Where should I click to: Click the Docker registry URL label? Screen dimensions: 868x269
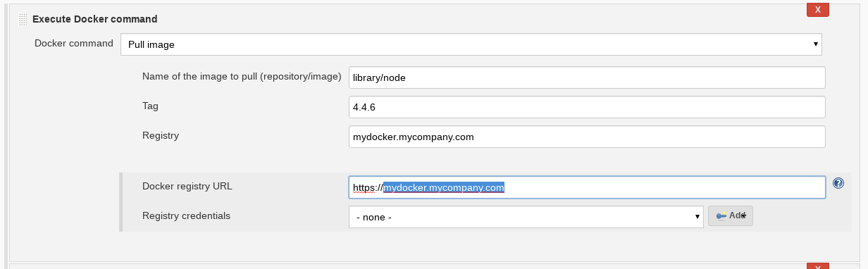(x=187, y=187)
